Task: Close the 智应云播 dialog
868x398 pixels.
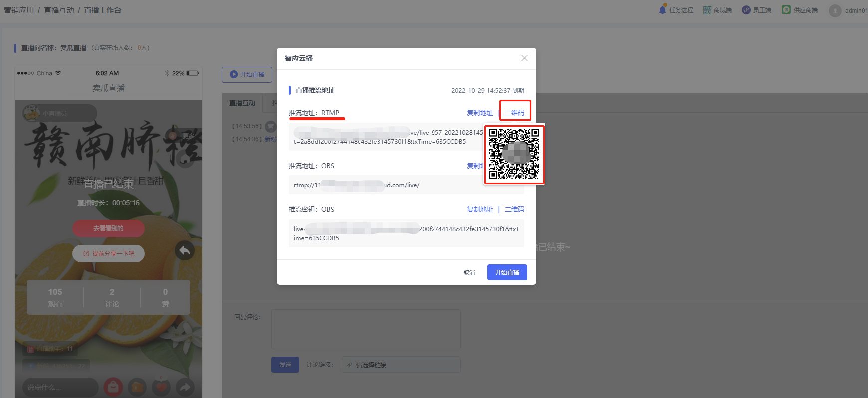Action: click(x=524, y=58)
